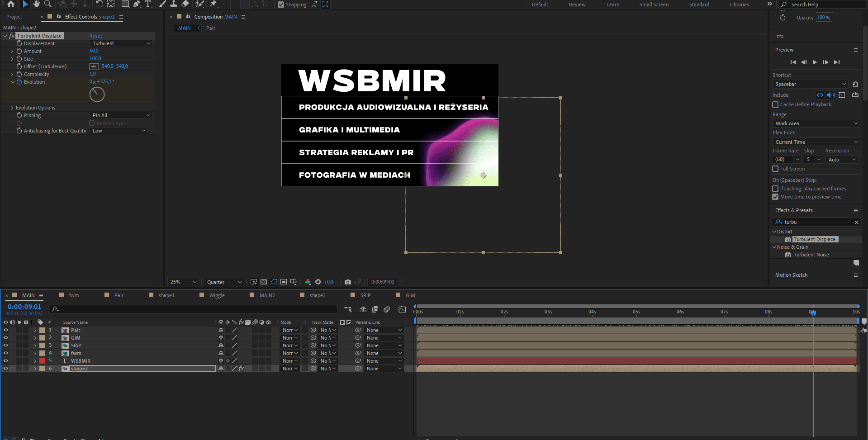This screenshot has height=440, width=868.
Task: Enable the Full Screen checkbox
Action: (775, 169)
